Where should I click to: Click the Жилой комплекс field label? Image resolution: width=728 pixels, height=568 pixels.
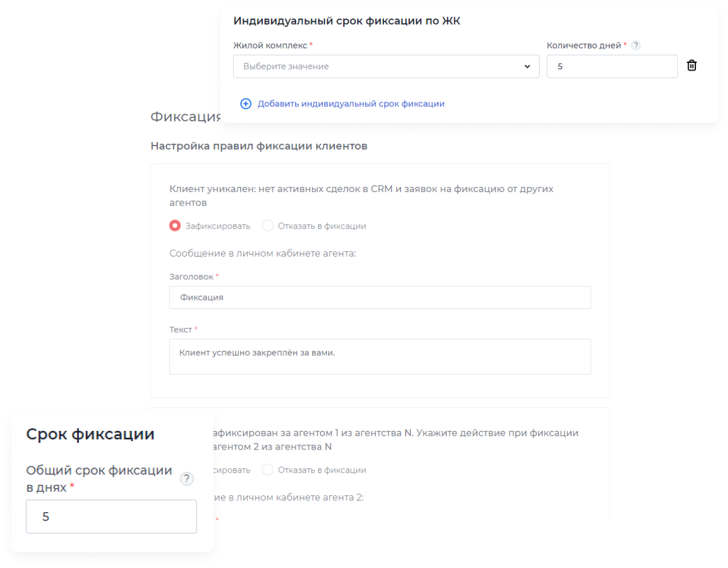(270, 46)
